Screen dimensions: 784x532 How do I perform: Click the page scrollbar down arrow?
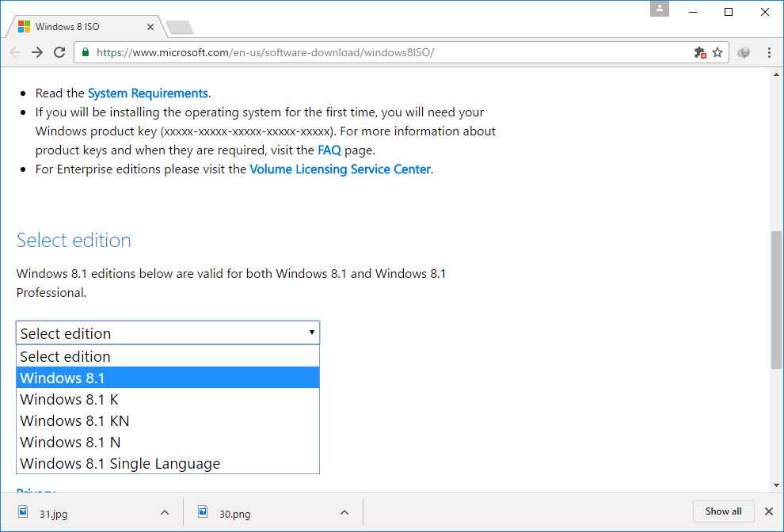tap(777, 485)
